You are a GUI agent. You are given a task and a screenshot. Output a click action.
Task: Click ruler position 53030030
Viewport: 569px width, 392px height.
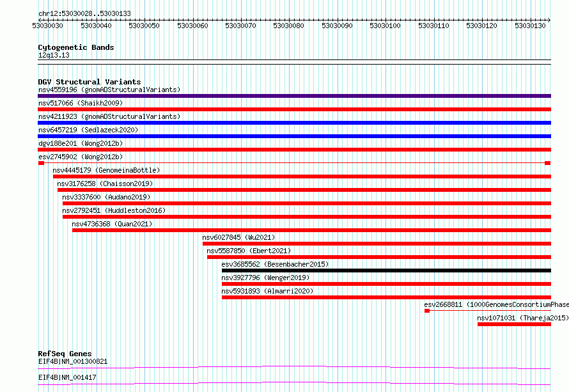(47, 26)
